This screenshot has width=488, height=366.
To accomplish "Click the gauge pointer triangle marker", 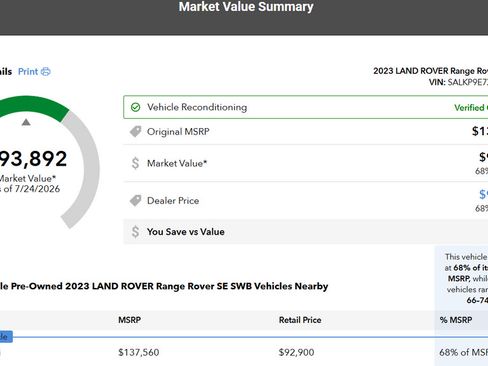I will point(26,122).
